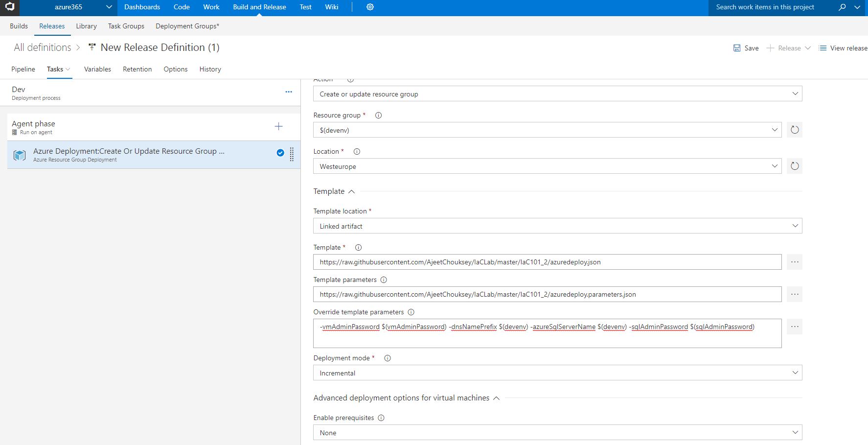Open the Test menu

pos(306,7)
